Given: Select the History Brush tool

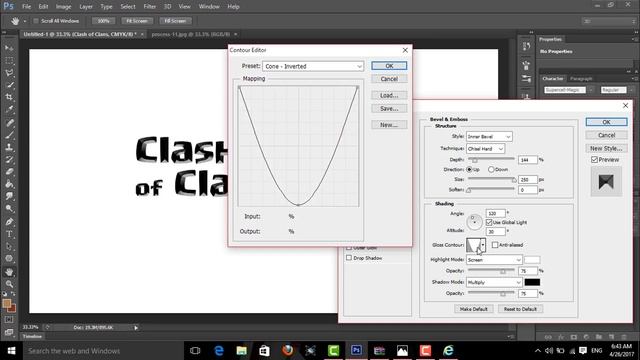Looking at the screenshot, I should pyautogui.click(x=9, y=160).
